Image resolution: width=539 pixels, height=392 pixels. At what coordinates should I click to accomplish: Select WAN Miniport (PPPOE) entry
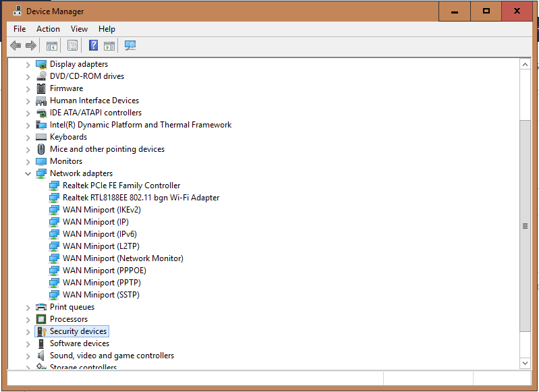click(105, 271)
